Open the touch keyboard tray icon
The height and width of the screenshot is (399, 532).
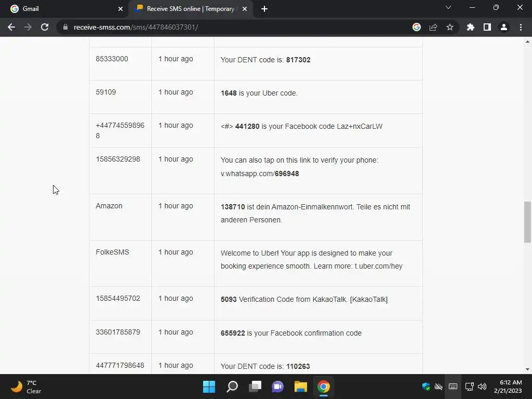[453, 387]
